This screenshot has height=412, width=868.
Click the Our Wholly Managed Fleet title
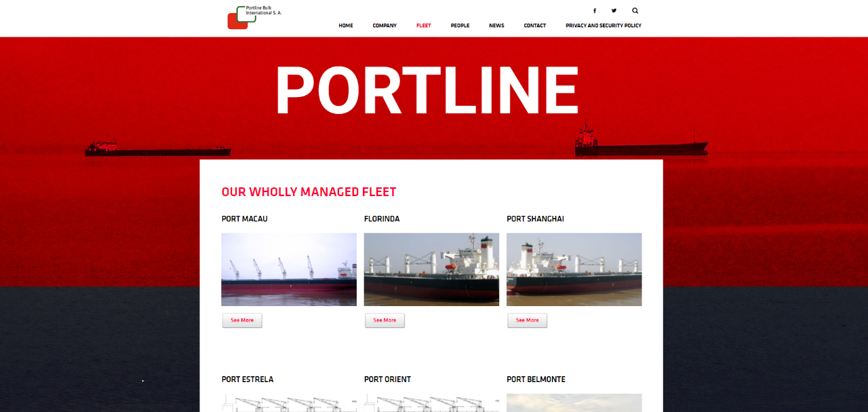pyautogui.click(x=309, y=192)
